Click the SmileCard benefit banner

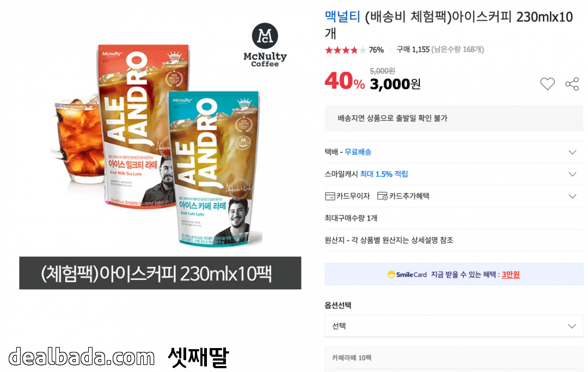pyautogui.click(x=454, y=274)
